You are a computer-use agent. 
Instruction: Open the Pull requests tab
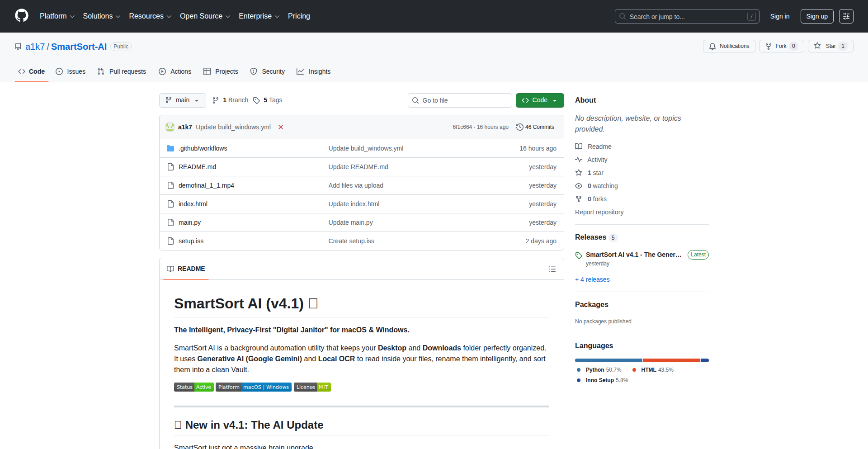(x=121, y=71)
